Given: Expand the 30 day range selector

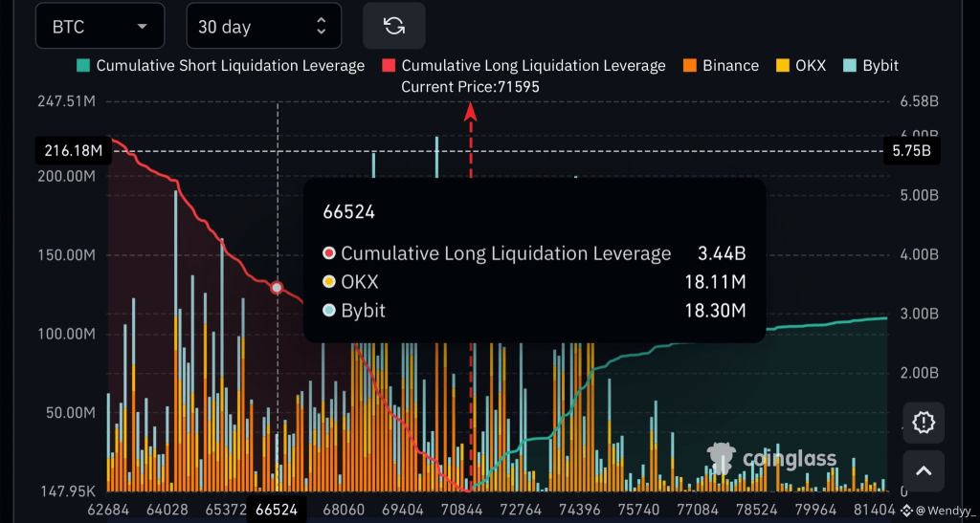Looking at the screenshot, I should (x=262, y=27).
